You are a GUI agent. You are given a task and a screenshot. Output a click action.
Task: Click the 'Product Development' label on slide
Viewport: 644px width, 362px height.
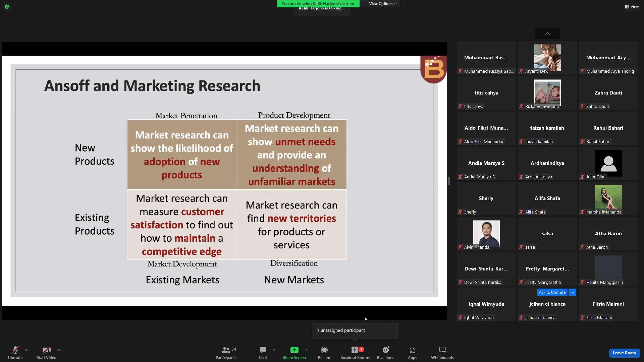[294, 115]
